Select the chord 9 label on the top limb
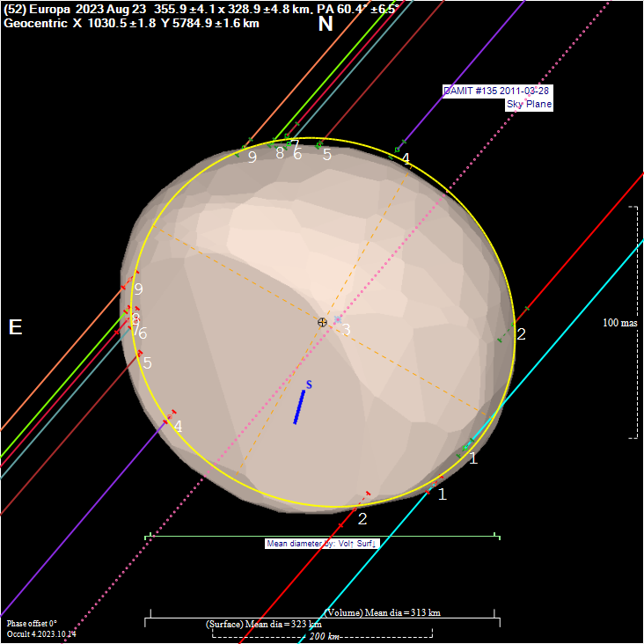The image size is (644, 644). point(252,157)
